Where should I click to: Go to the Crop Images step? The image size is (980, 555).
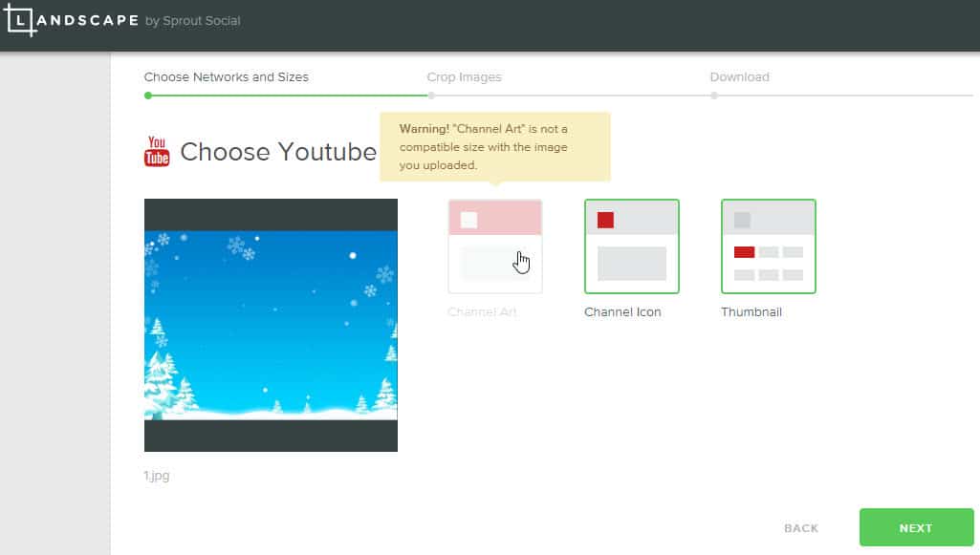click(464, 76)
